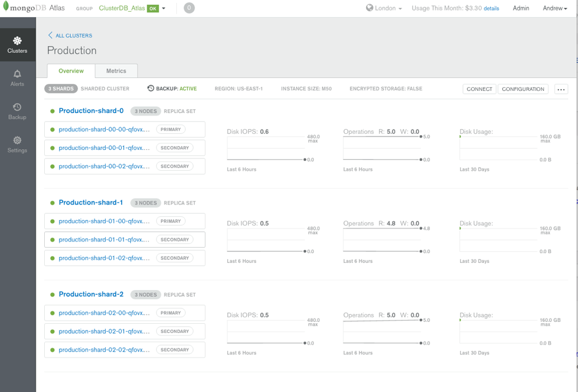
Task: Click the CONFIGURATION button
Action: (523, 89)
